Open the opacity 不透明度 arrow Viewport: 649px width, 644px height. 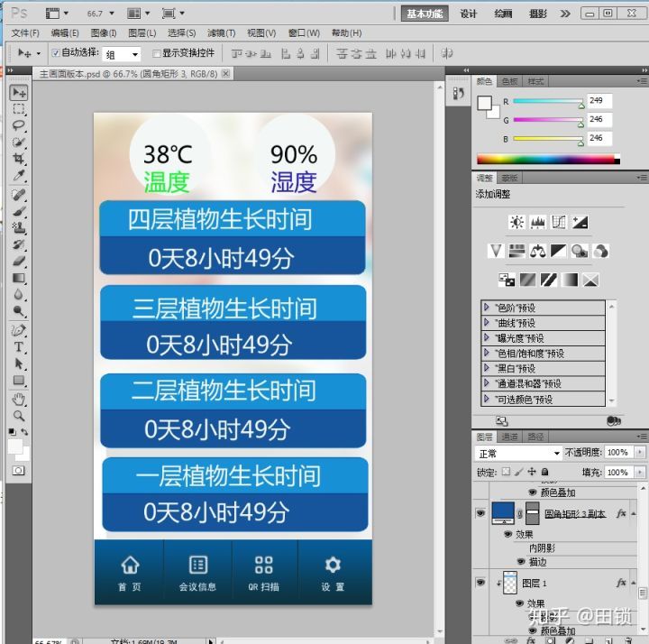coord(640,452)
